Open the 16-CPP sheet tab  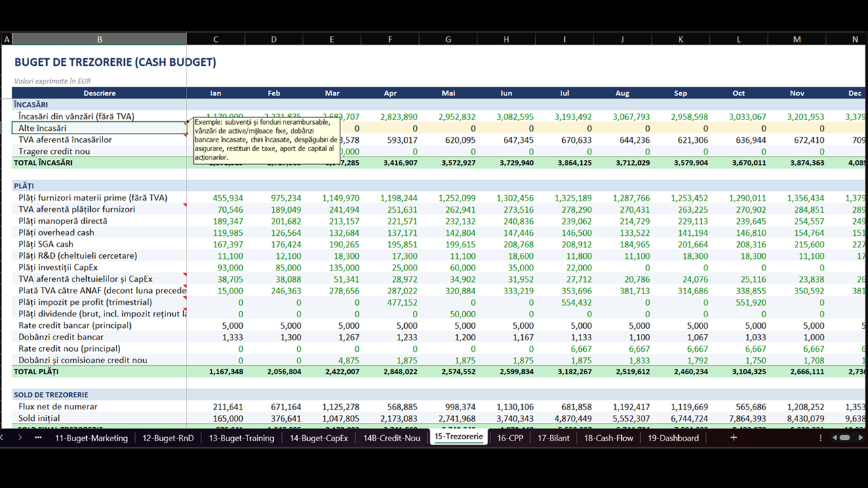click(x=510, y=438)
